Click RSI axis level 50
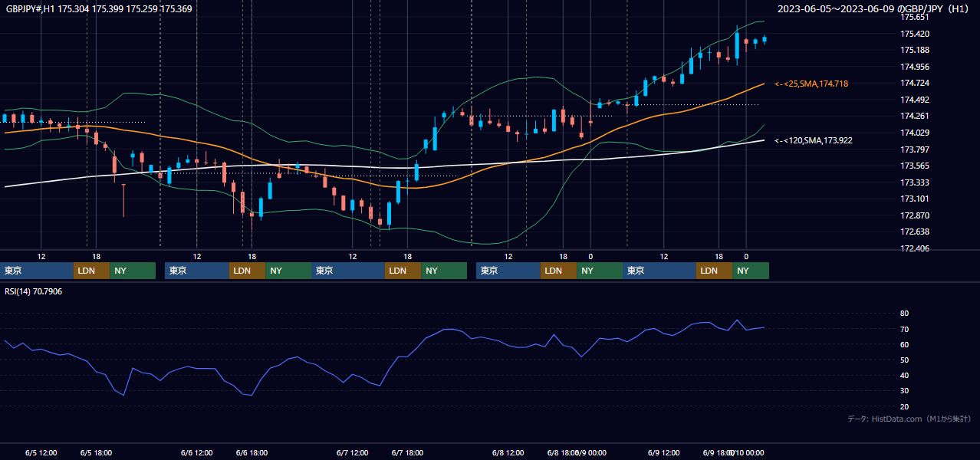The height and width of the screenshot is (460, 980). coord(905,360)
